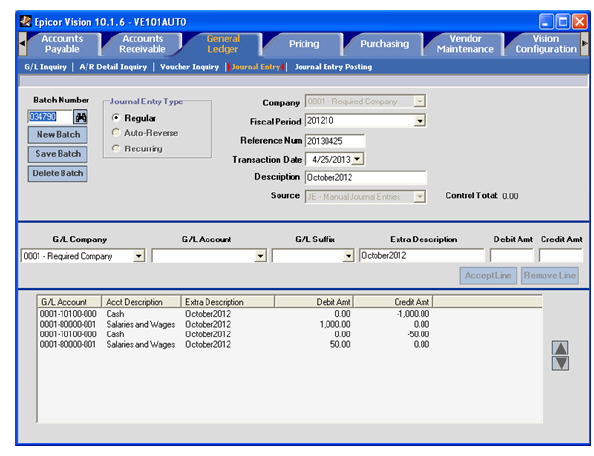Click the Accept Line button
Viewport: 594px width, 456px height.
pos(488,275)
